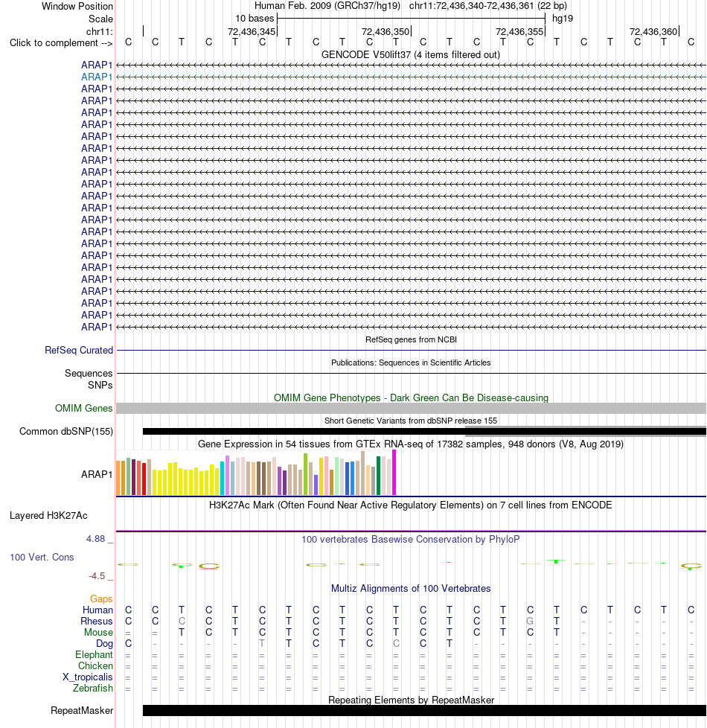Click the light-blue ARAP1 transcript label

pyautogui.click(x=97, y=77)
